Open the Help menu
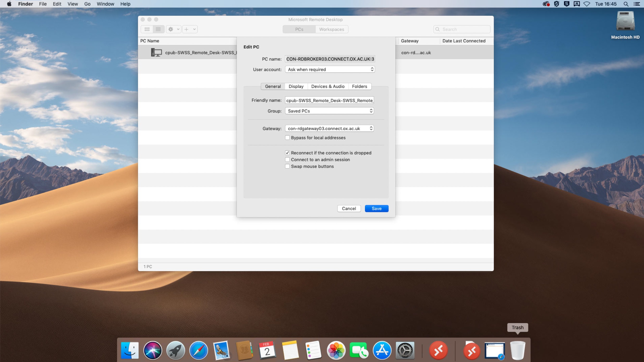 pyautogui.click(x=125, y=4)
